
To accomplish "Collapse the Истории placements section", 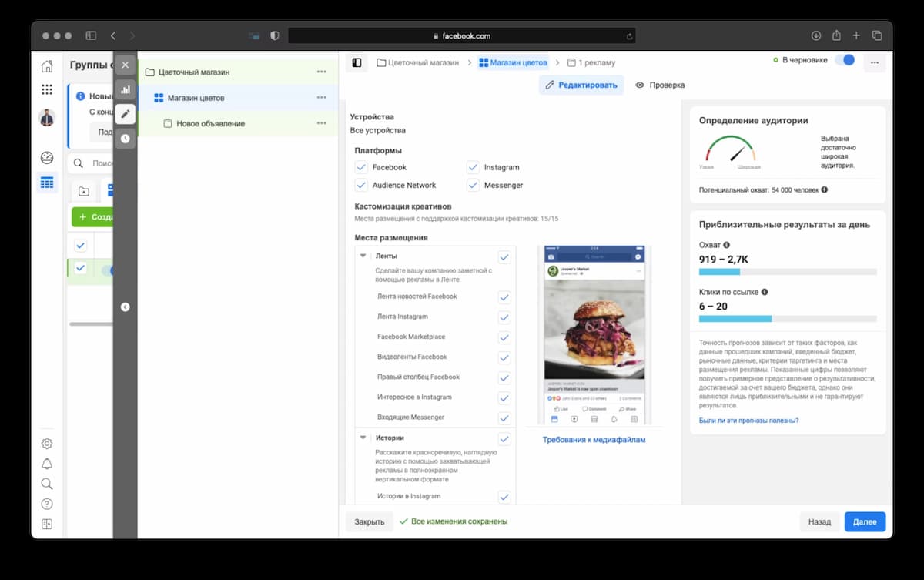I will click(x=363, y=438).
